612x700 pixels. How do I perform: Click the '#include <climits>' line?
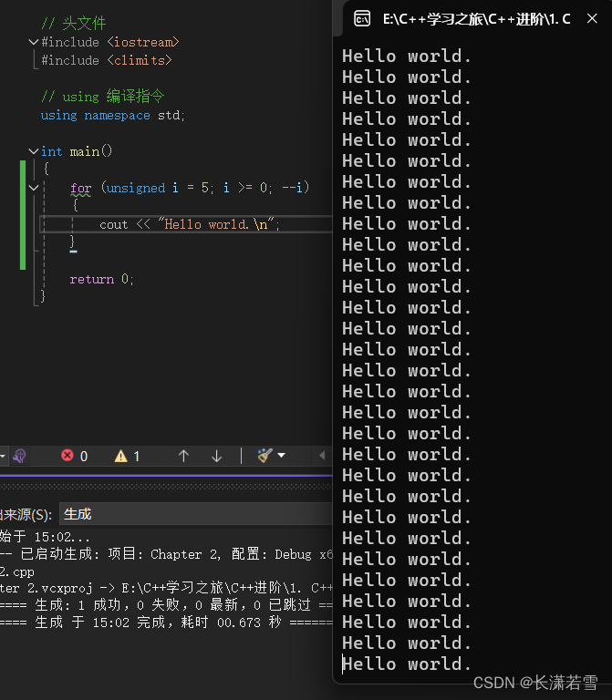click(x=107, y=60)
